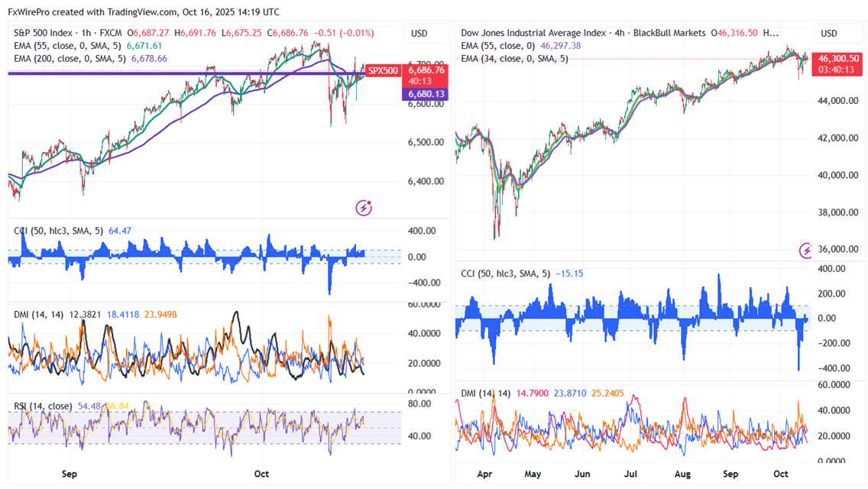Click the Apr label on Dow time axis
The width and height of the screenshot is (868, 489).
[x=484, y=474]
